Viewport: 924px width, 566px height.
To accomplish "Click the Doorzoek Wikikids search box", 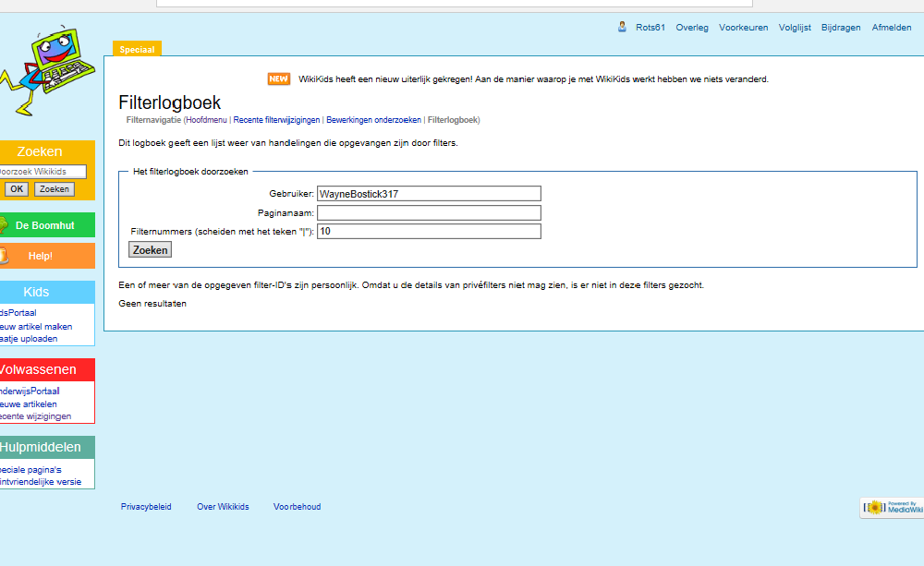I will pyautogui.click(x=43, y=172).
